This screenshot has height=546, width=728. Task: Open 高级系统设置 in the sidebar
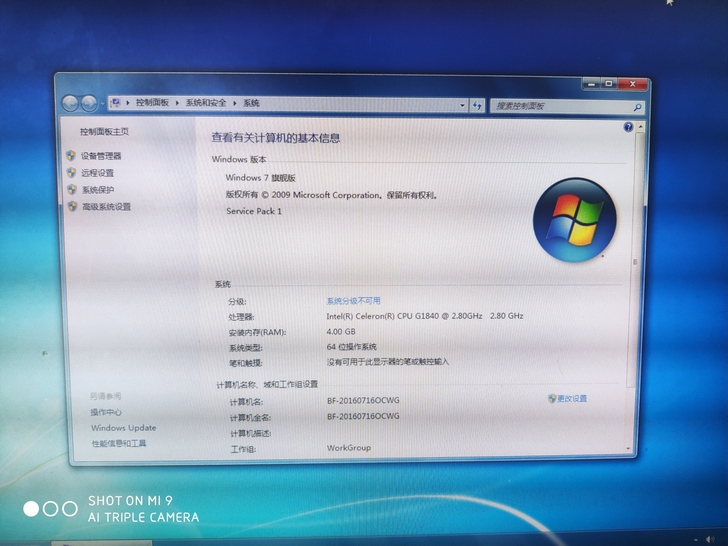click(106, 207)
